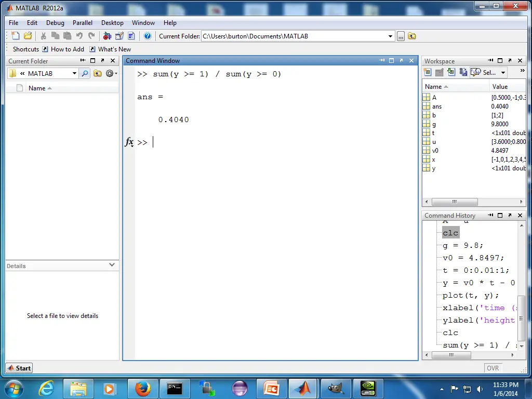Collapse the Details panel chevron
This screenshot has width=532, height=399.
coord(112,264)
